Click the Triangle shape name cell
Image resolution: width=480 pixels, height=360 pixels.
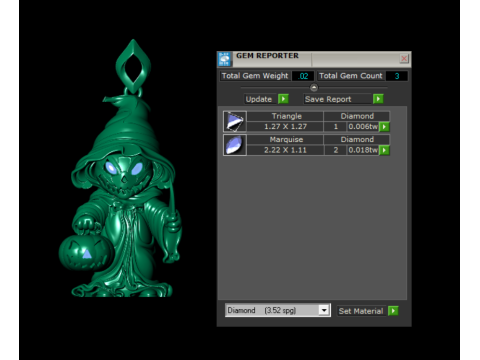(x=285, y=116)
